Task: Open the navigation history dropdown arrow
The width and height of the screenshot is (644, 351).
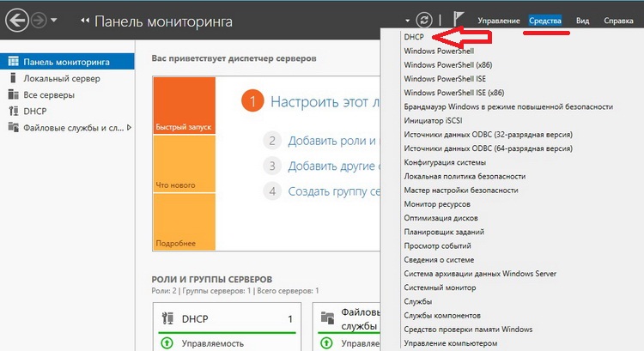Action: click(54, 20)
